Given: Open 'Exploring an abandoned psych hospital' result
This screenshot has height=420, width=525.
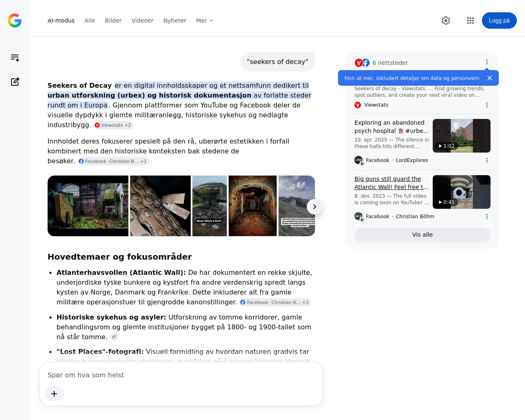Looking at the screenshot, I should [392, 127].
